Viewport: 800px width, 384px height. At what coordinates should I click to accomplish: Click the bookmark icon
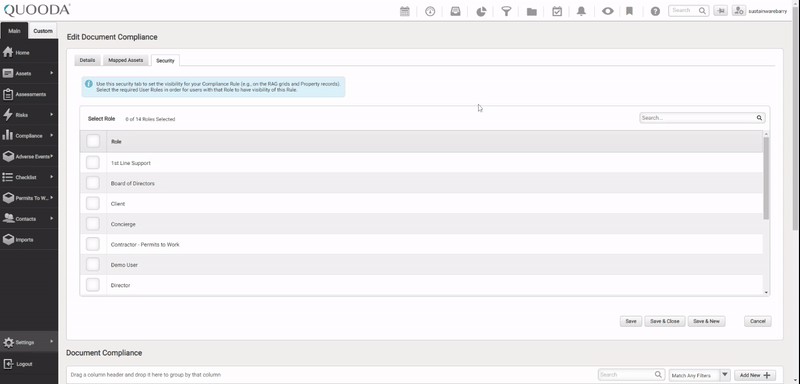coord(630,11)
